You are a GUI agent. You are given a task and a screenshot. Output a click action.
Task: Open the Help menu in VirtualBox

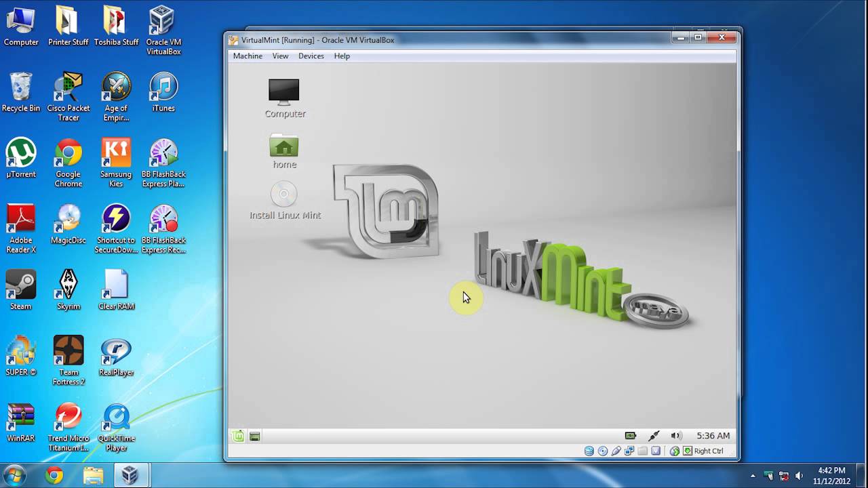342,56
